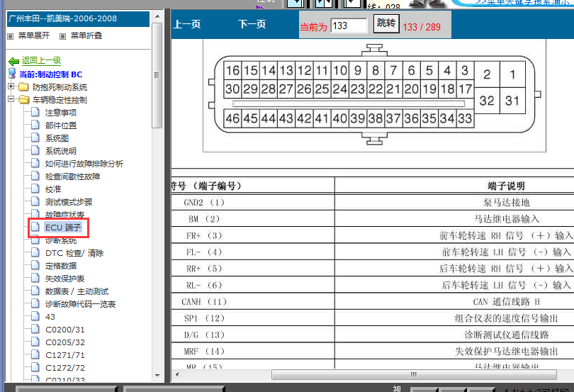The width and height of the screenshot is (574, 392).
Task: Click the ECU connector pinout diagram
Action: pyautogui.click(x=374, y=94)
